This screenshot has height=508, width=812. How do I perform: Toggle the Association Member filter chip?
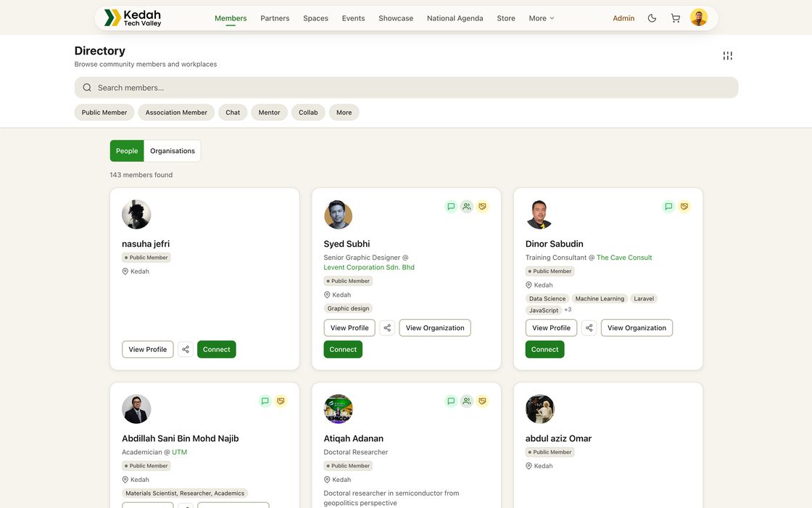pos(176,112)
